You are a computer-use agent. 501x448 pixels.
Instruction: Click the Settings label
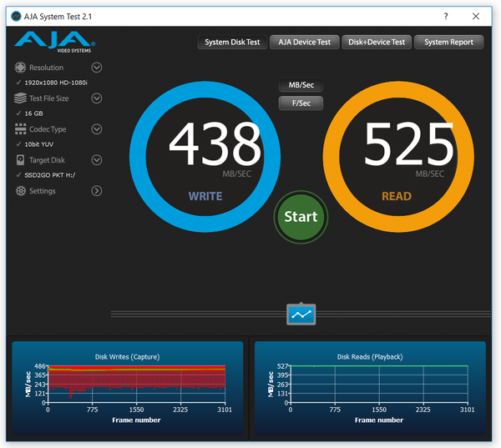pyautogui.click(x=43, y=191)
